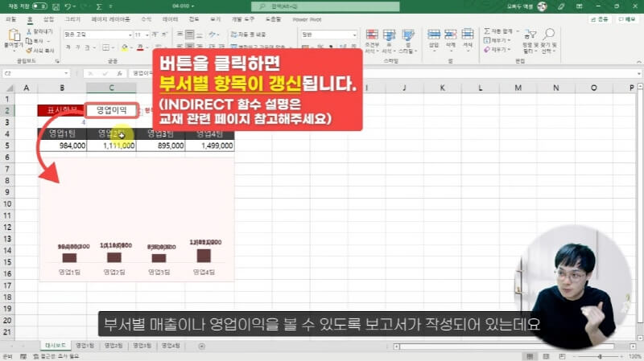Click the Conditional Formatting icon

[372, 35]
